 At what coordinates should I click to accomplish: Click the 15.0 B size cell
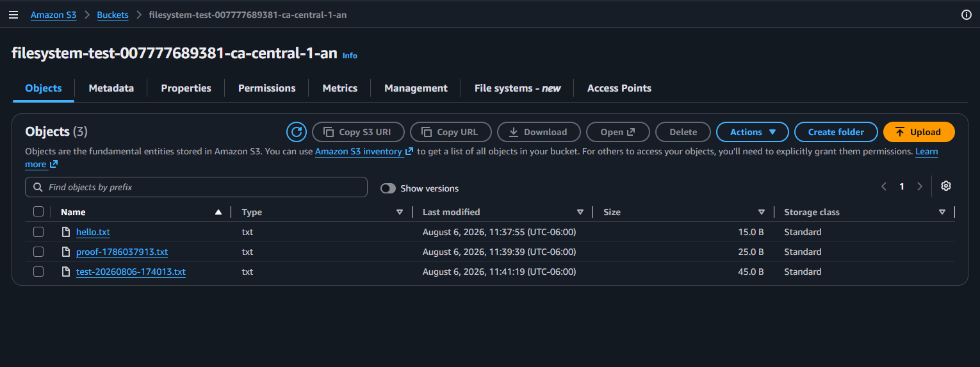coord(751,232)
